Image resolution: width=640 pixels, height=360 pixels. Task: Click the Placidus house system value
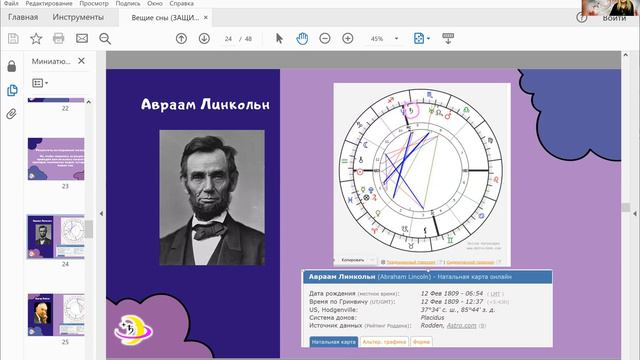[432, 317]
